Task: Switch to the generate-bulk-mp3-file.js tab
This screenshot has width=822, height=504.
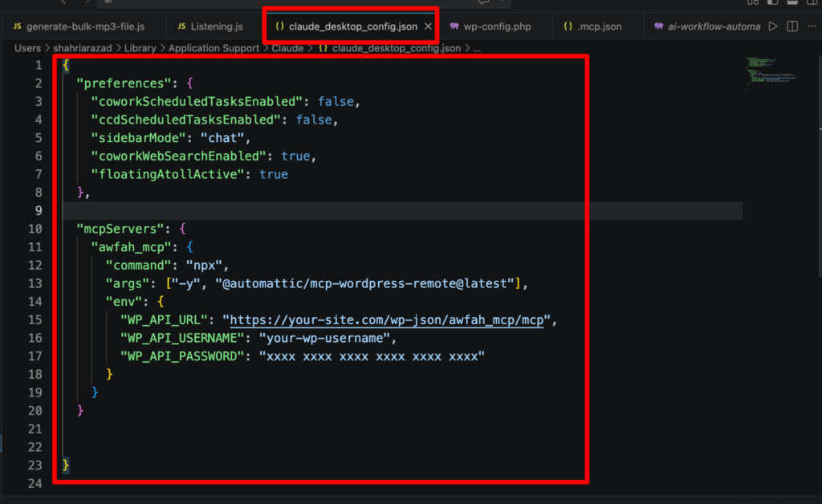Action: point(79,26)
